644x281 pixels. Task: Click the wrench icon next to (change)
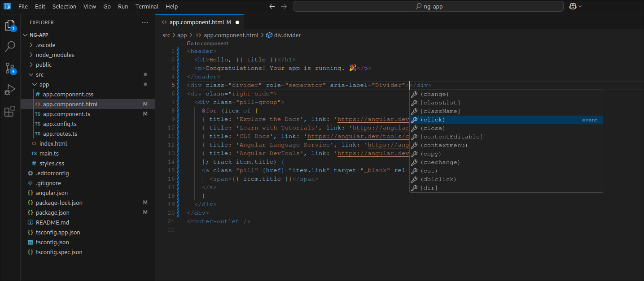(x=415, y=94)
